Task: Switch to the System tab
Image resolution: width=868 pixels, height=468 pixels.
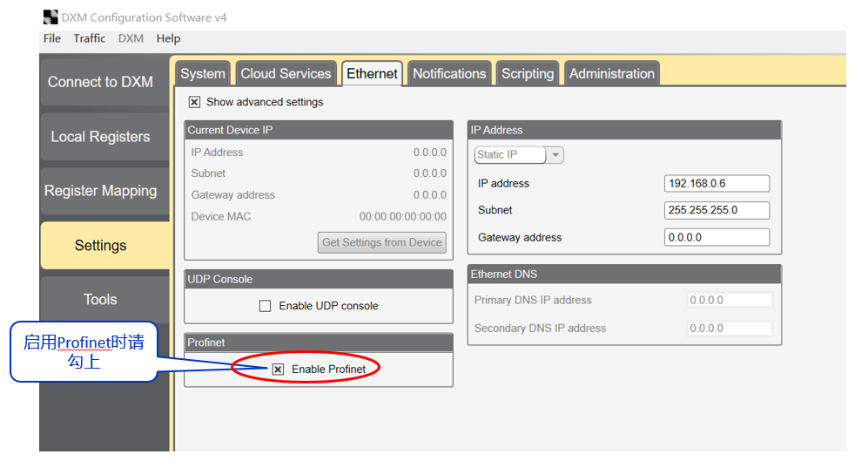Action: [x=203, y=74]
